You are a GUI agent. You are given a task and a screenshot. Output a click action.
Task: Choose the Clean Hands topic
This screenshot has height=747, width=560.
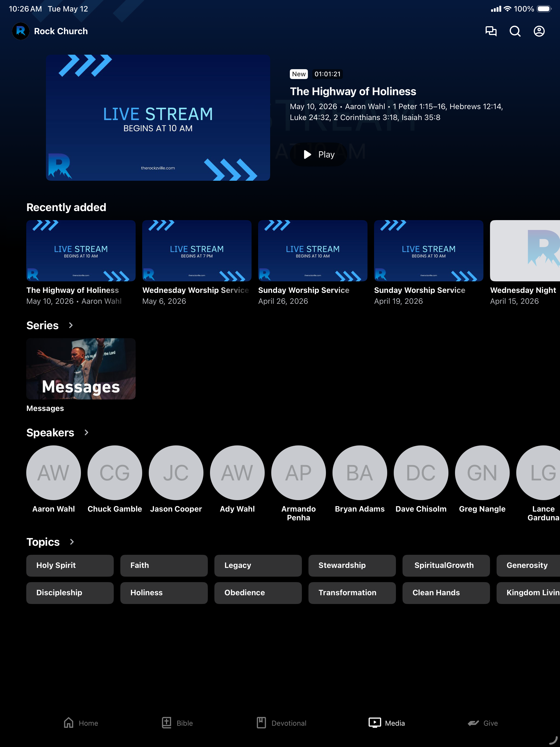(446, 593)
